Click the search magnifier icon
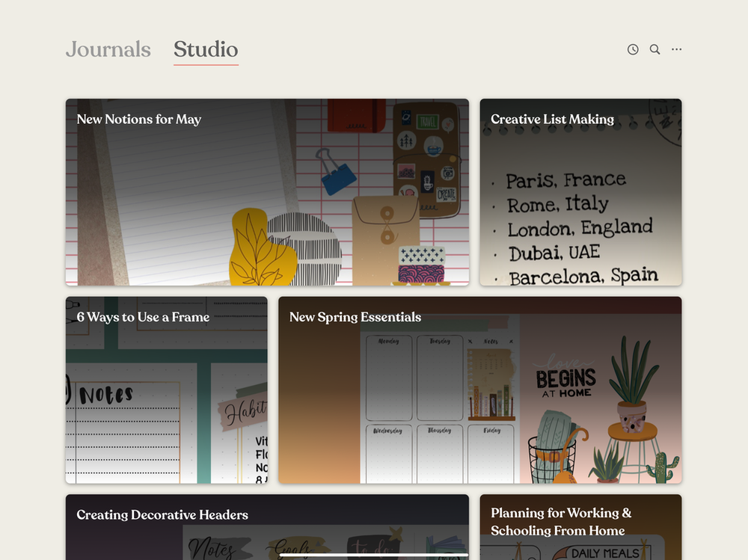 click(x=654, y=49)
